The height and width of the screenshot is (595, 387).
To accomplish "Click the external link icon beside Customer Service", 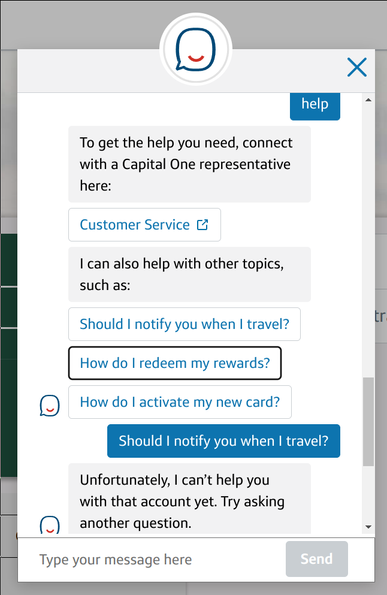I will pos(202,225).
